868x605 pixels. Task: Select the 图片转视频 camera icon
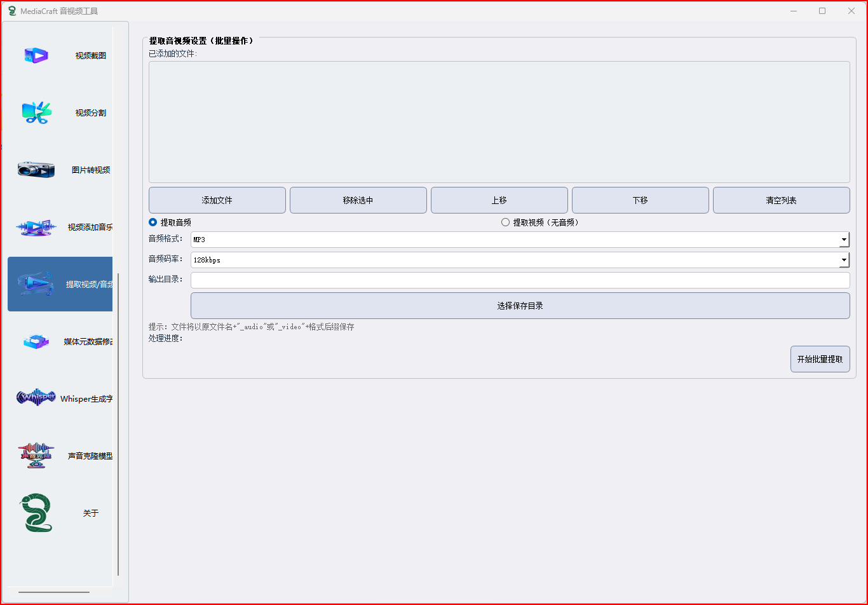(x=36, y=170)
